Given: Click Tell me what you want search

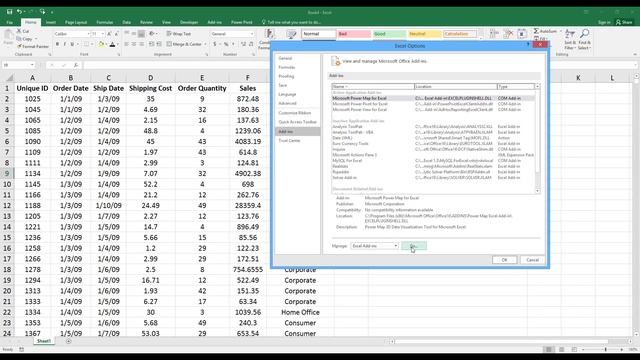Looking at the screenshot, I should pyautogui.click(x=291, y=22).
